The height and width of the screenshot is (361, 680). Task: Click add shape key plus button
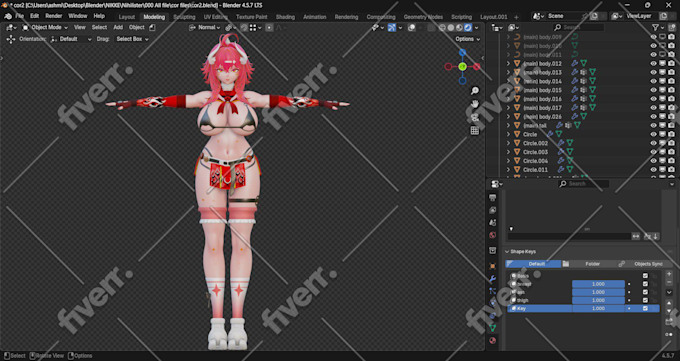click(669, 274)
